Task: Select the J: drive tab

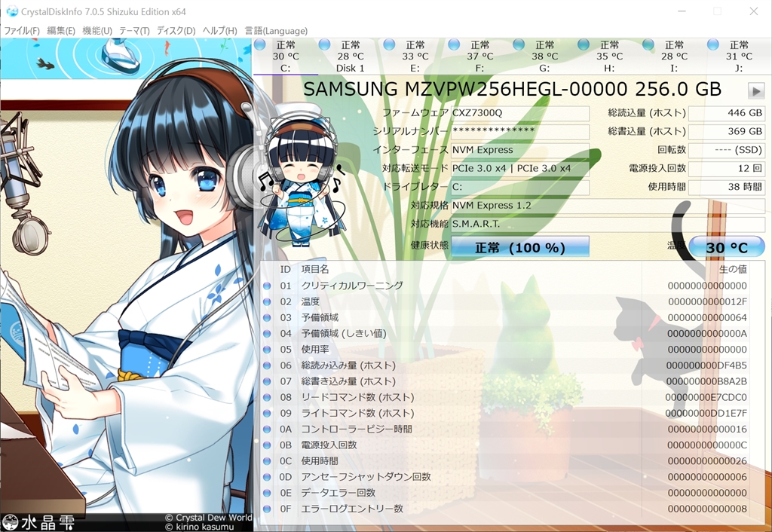Action: coord(739,57)
